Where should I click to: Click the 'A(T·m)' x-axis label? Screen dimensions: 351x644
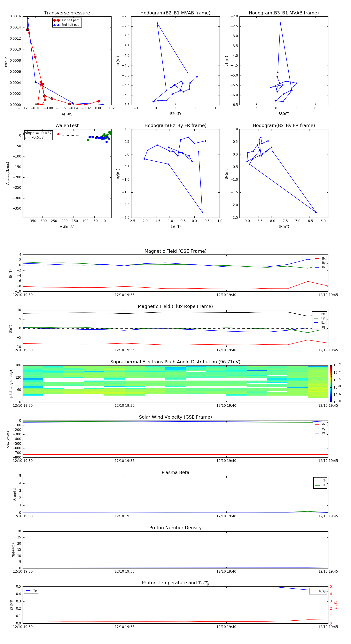click(x=67, y=114)
